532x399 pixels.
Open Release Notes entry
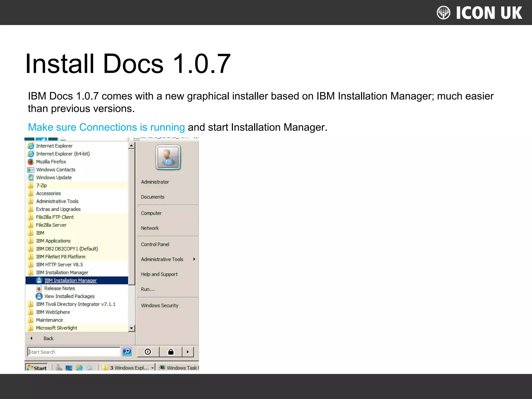[x=59, y=288]
